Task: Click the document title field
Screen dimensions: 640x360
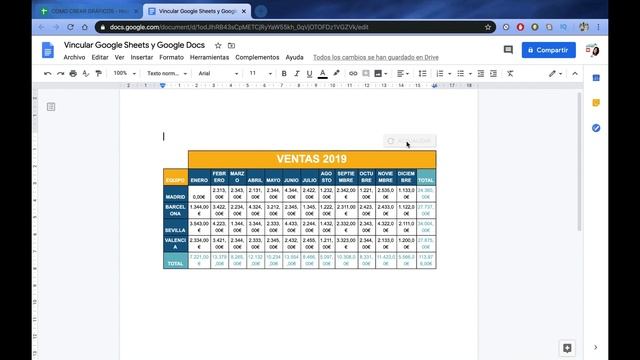Action: tap(134, 45)
